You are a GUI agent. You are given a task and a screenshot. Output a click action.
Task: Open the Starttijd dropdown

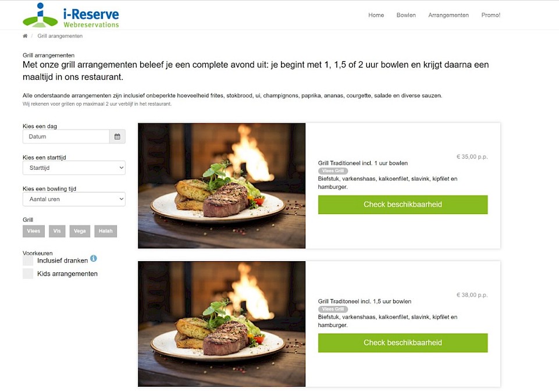pyautogui.click(x=74, y=168)
